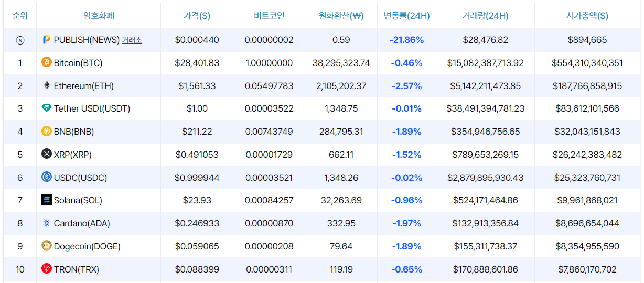Click the Solana logo icon

point(47,200)
